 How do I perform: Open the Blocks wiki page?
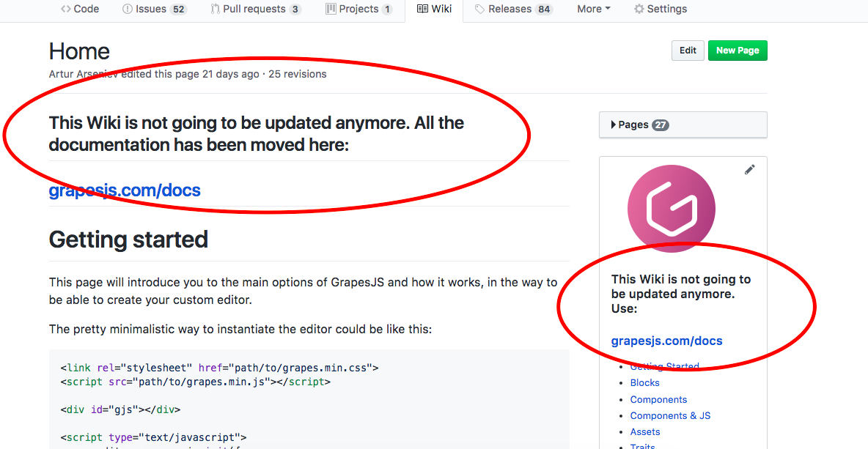[x=644, y=382]
